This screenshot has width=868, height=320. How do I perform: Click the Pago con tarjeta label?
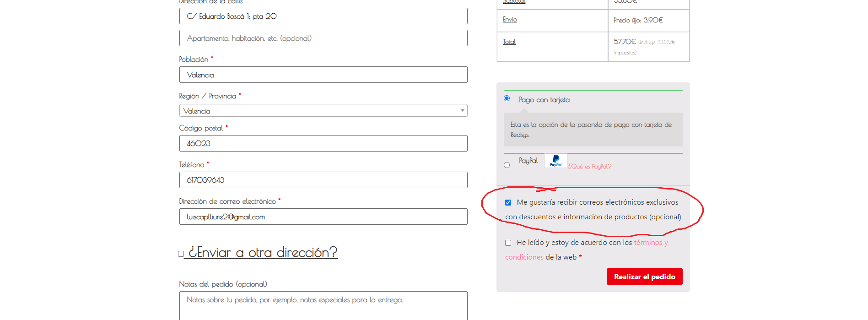544,100
